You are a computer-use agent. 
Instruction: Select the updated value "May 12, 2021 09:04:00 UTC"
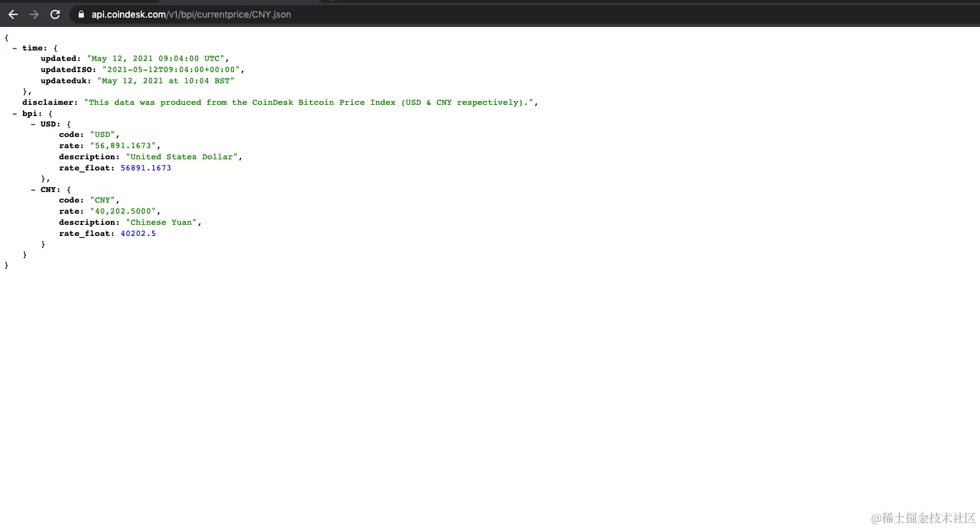156,58
